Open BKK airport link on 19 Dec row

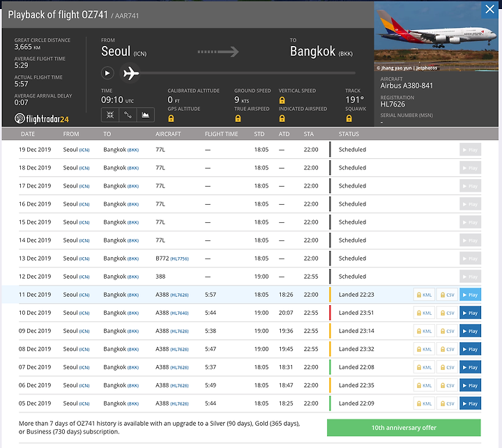tap(133, 150)
